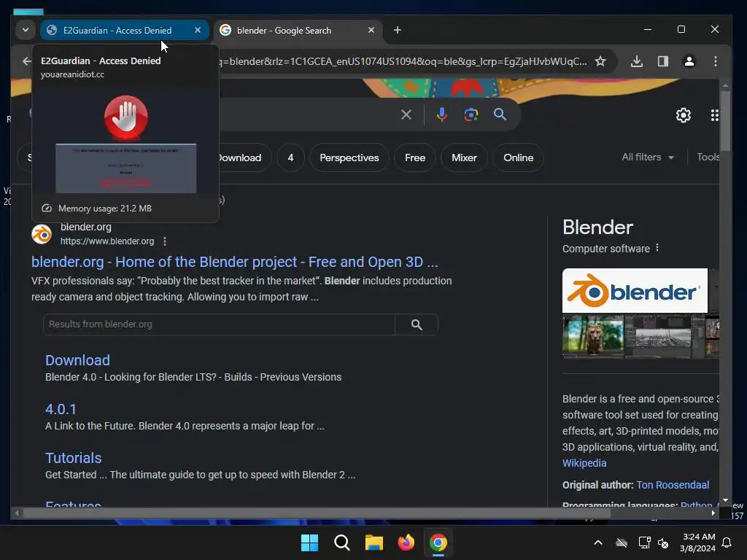Click the vertical scrollbar thumb

point(725,120)
